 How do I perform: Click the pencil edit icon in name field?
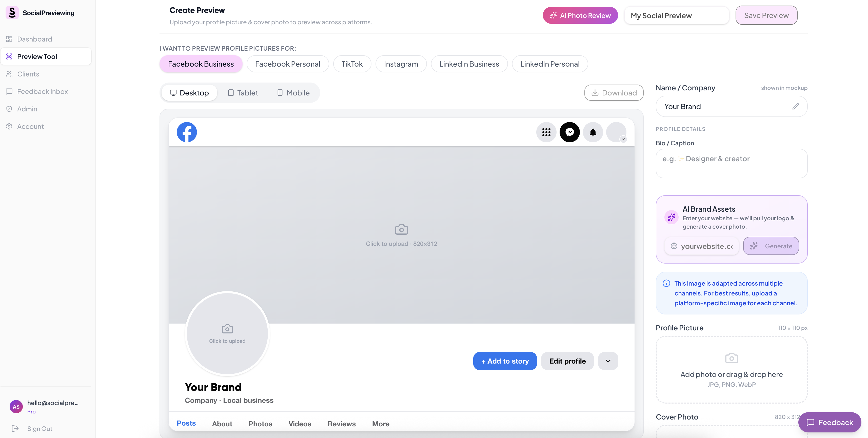coord(795,107)
